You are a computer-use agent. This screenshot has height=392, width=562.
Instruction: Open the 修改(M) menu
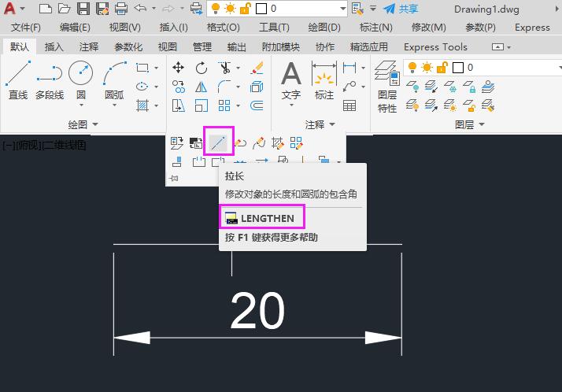click(x=429, y=28)
